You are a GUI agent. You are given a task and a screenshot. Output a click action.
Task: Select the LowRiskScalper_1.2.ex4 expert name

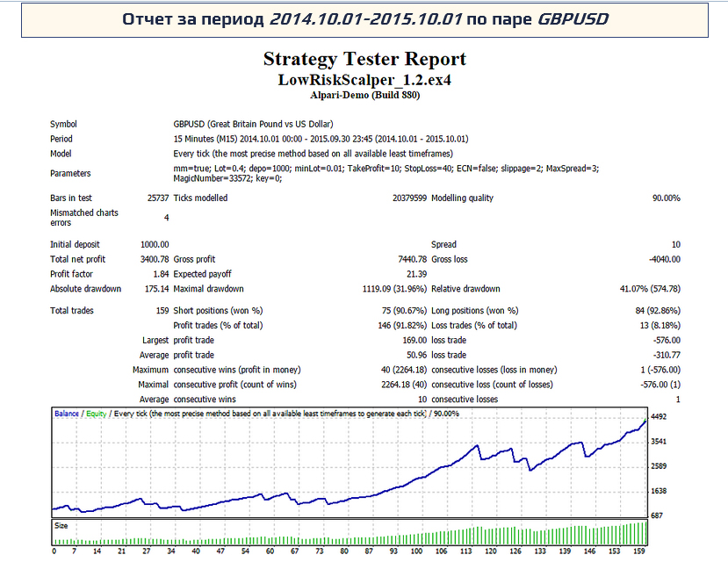[364, 79]
